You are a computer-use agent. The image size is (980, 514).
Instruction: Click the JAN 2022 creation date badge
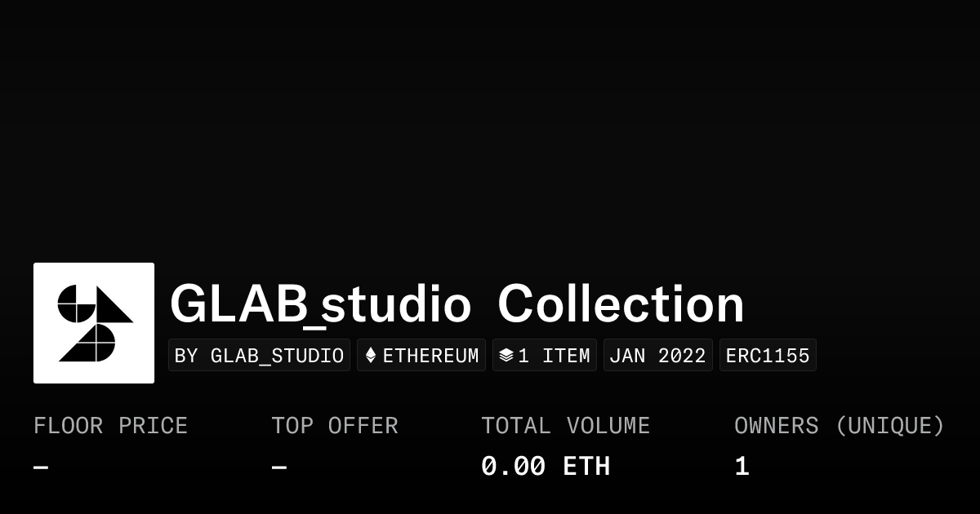(x=657, y=356)
